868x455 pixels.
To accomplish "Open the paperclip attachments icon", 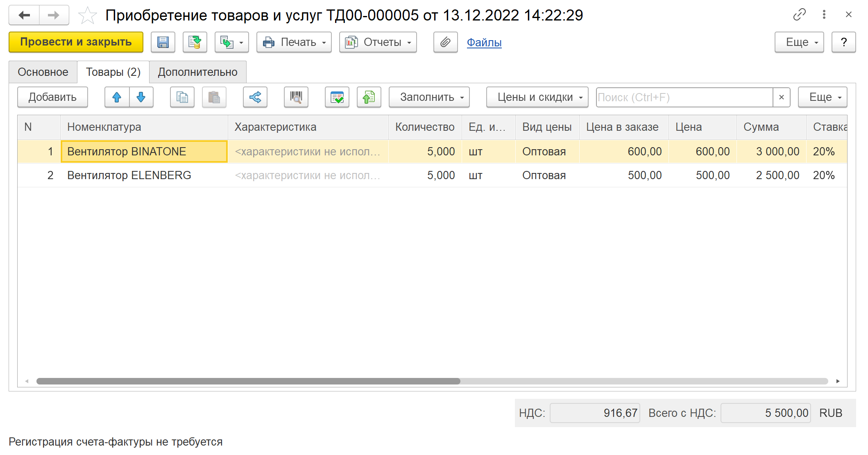I will pyautogui.click(x=445, y=42).
